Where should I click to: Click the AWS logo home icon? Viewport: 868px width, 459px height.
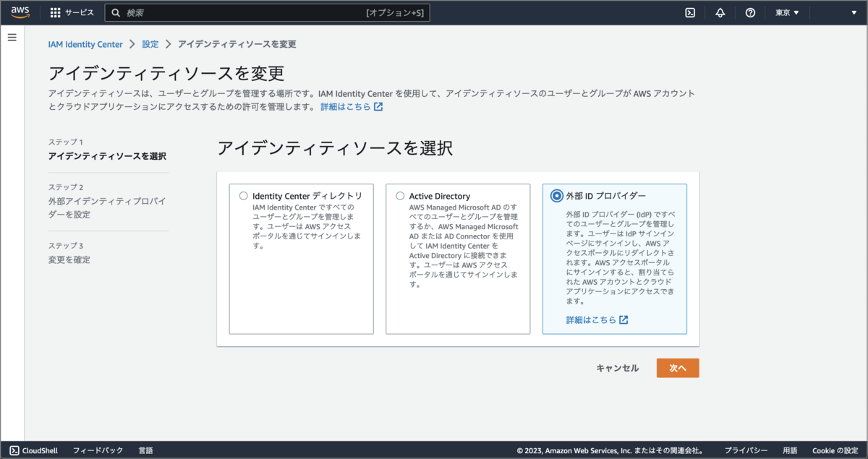[x=20, y=12]
